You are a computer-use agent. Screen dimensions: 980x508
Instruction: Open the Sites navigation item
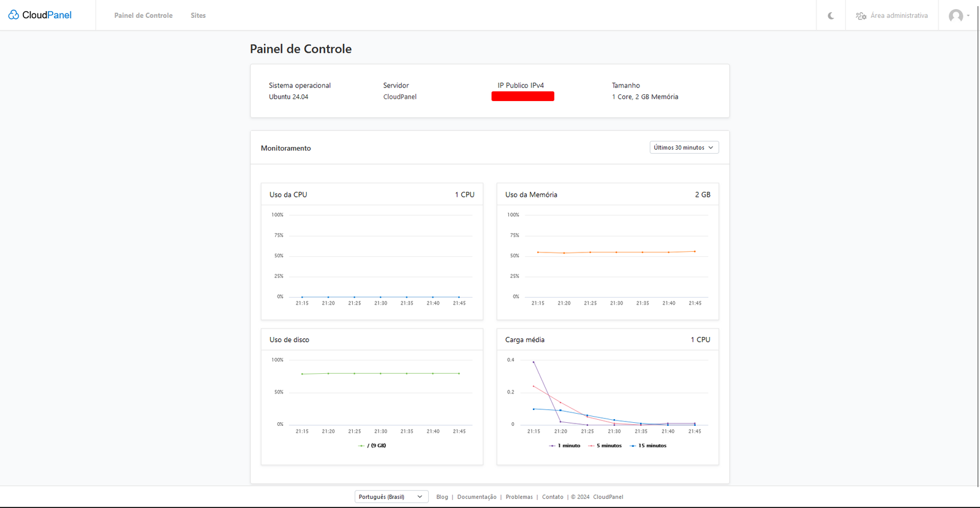[198, 15]
